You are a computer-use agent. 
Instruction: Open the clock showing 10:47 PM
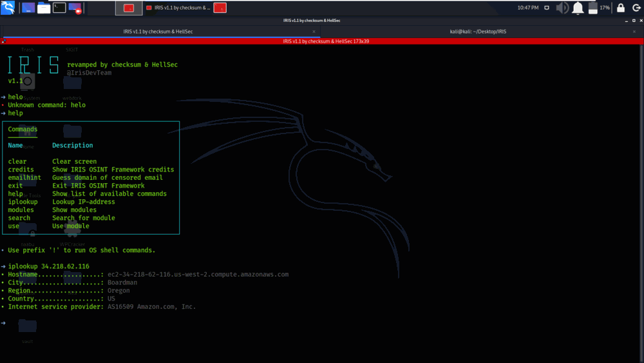pos(528,8)
